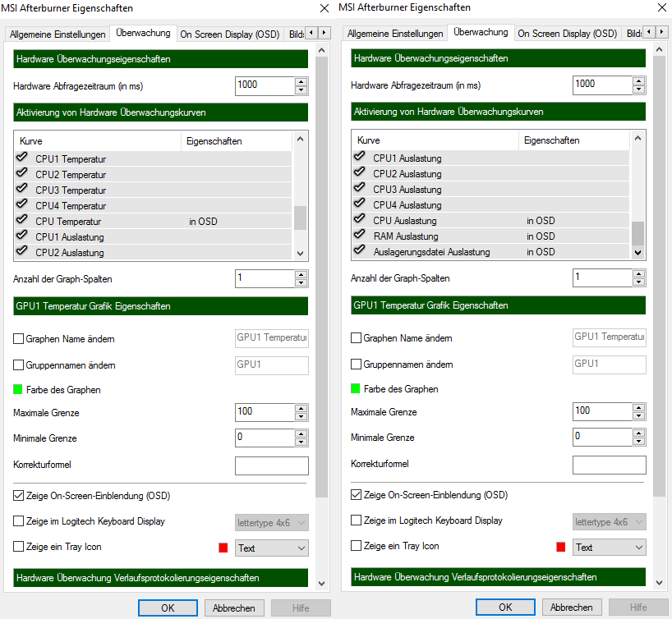Image resolution: width=672 pixels, height=619 pixels.
Task: Click Abbrechen in right window
Action: 572,607
